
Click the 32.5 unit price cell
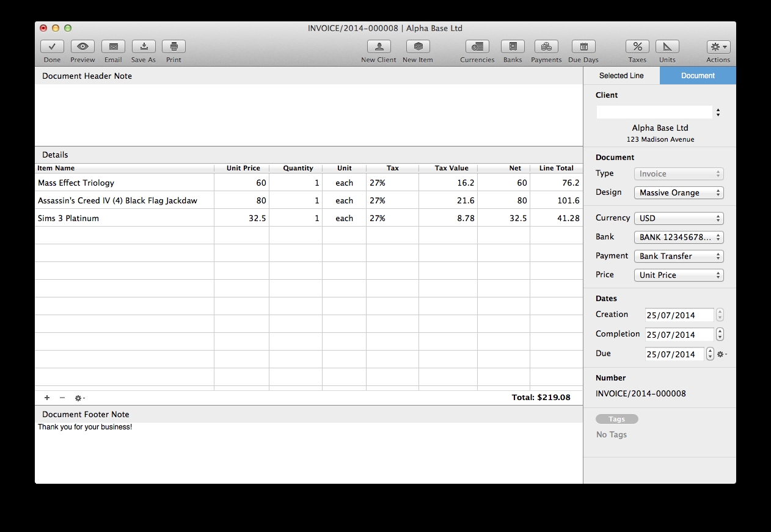242,218
